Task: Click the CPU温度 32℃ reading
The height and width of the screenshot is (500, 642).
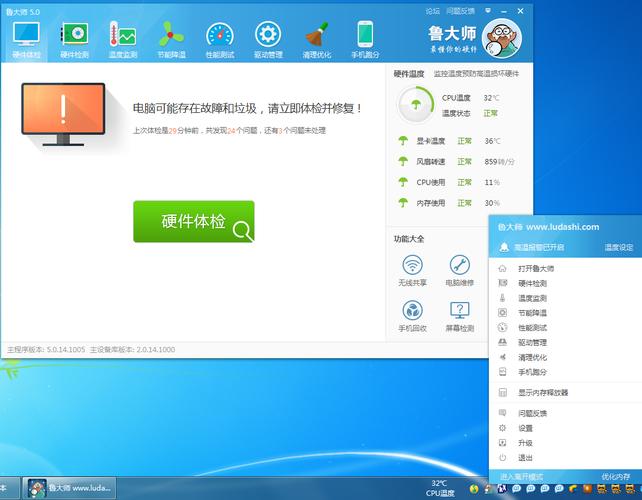Action: [470, 98]
